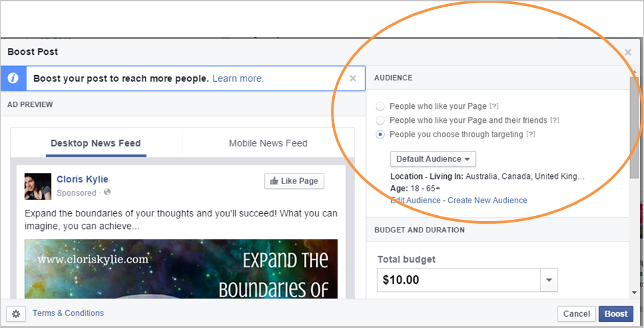Click the Location - Living In text line
The height and width of the screenshot is (328, 644).
[x=487, y=176]
